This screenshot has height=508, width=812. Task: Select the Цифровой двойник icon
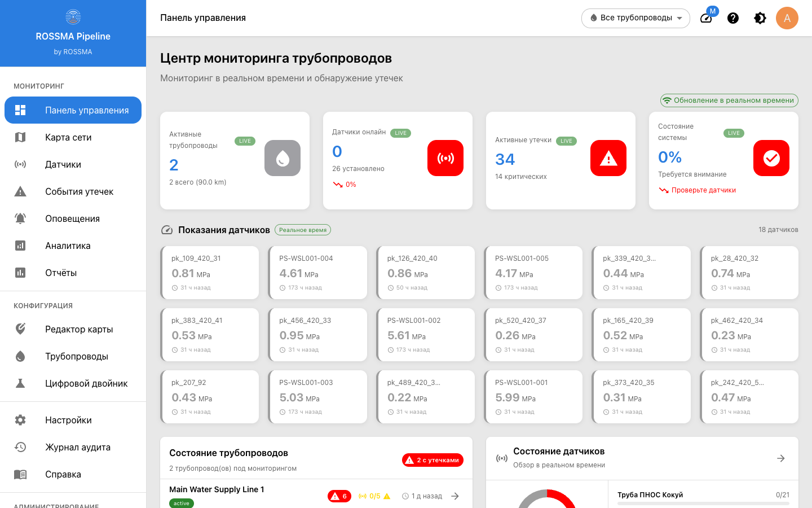coord(21,383)
